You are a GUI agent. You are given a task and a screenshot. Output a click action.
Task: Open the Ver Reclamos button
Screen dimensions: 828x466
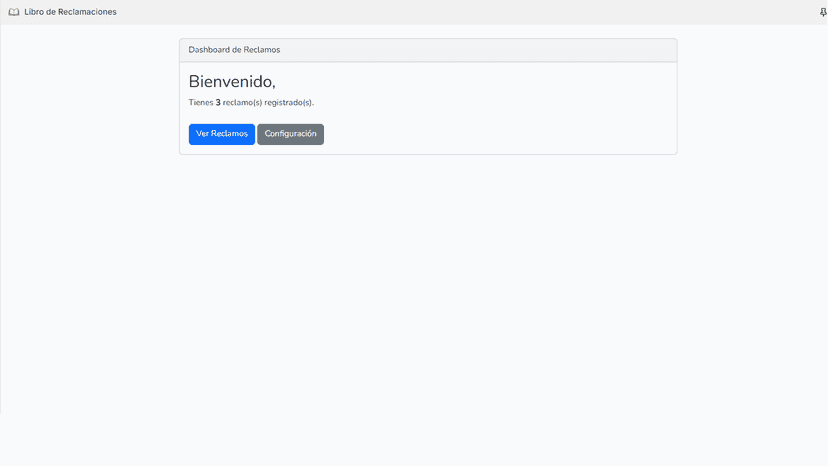222,134
